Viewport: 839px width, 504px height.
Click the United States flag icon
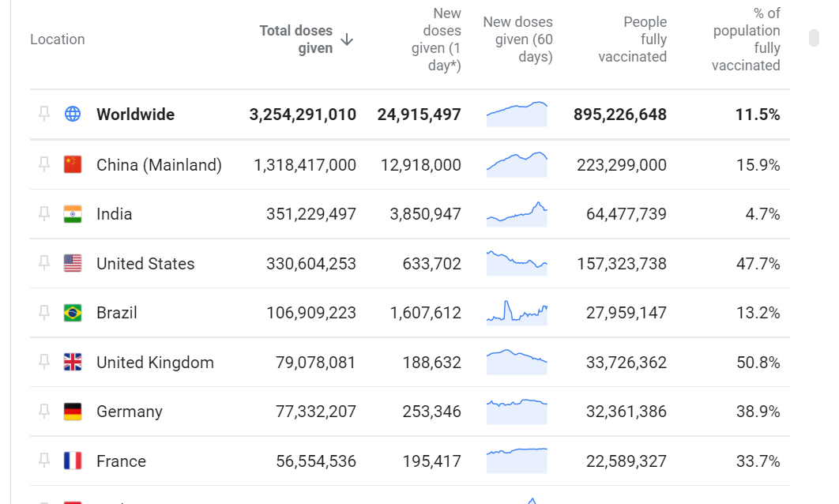(73, 263)
